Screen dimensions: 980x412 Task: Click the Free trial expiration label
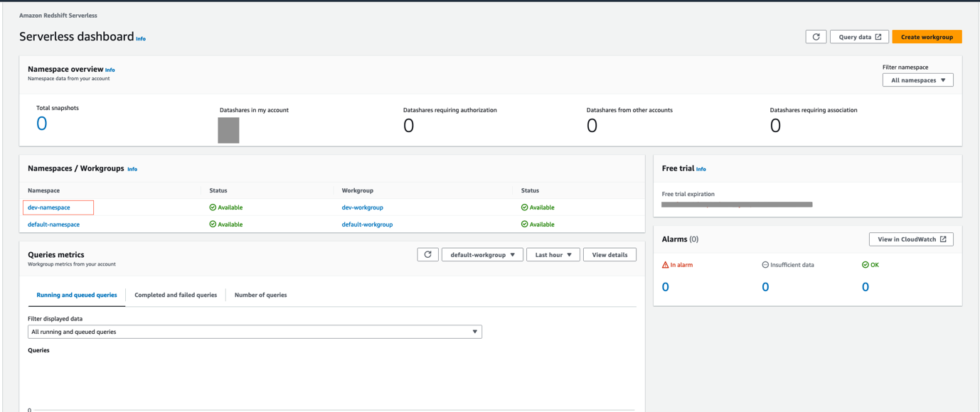(688, 194)
